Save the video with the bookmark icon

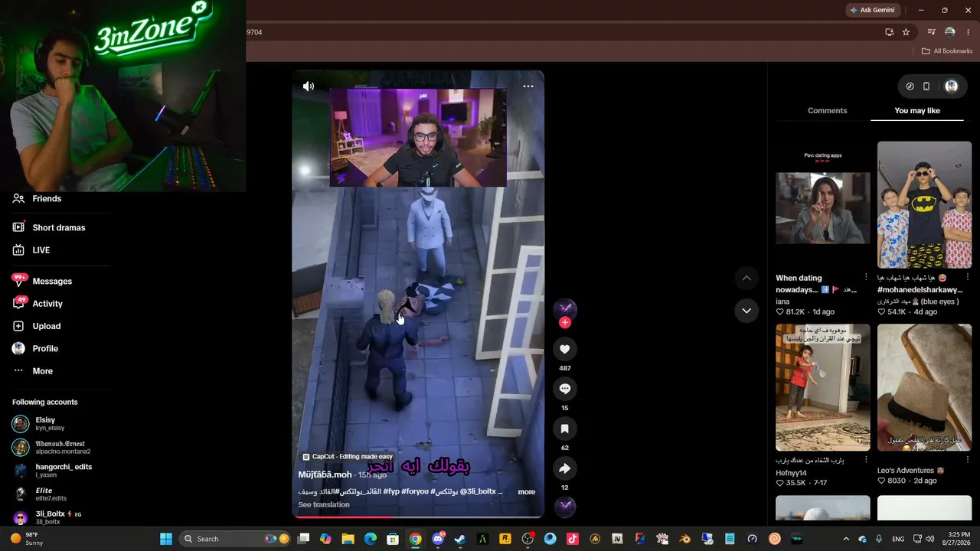pyautogui.click(x=565, y=429)
